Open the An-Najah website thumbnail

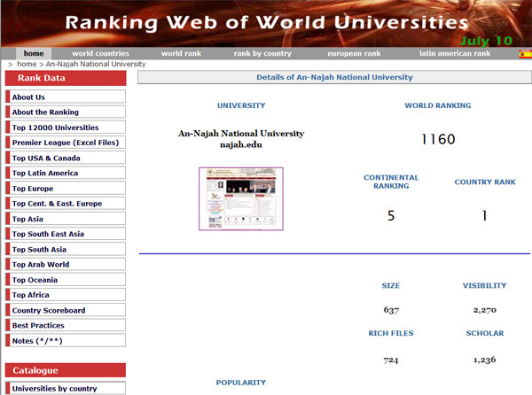(x=240, y=198)
